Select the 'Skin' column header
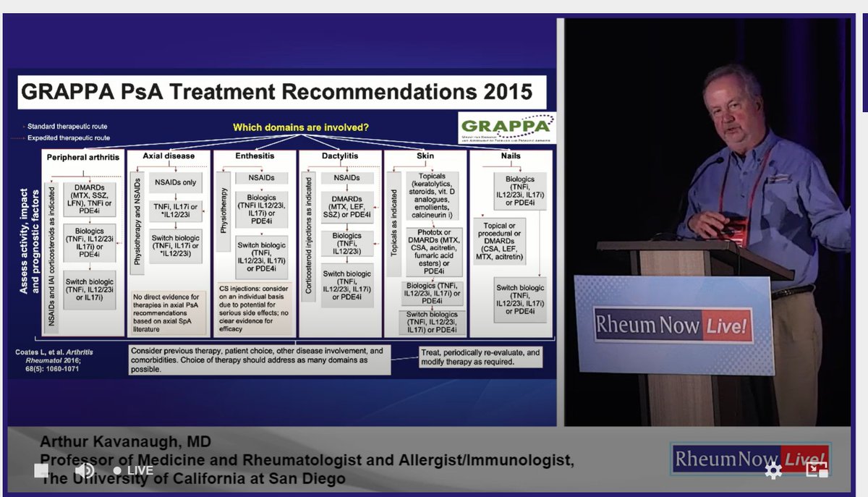Viewport: 868px width, 497px height. click(x=425, y=156)
